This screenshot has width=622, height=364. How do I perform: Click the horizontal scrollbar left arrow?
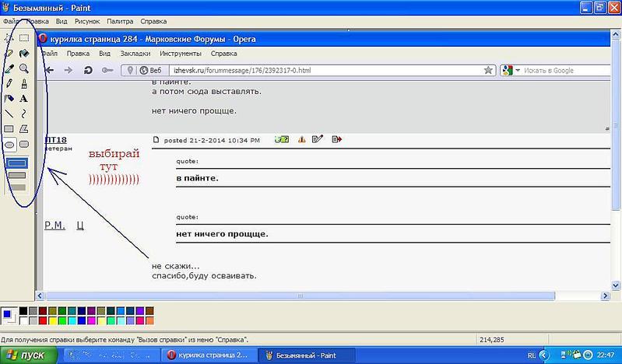(40, 296)
